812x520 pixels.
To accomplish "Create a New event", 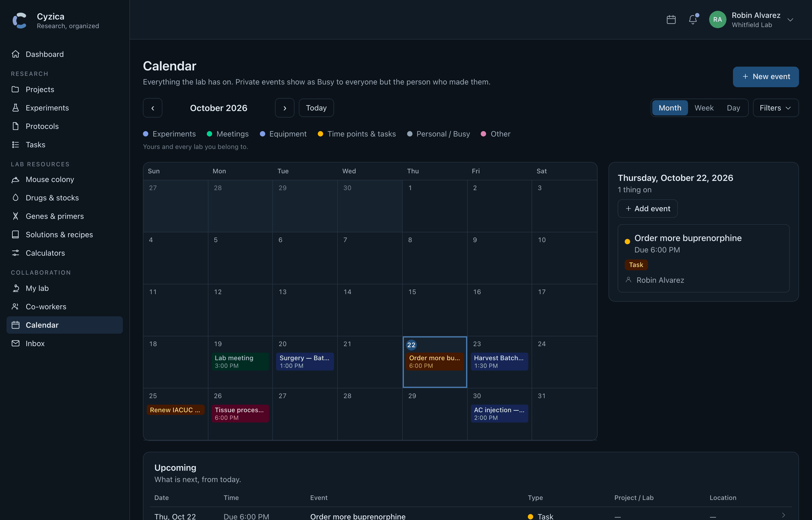I will point(766,77).
